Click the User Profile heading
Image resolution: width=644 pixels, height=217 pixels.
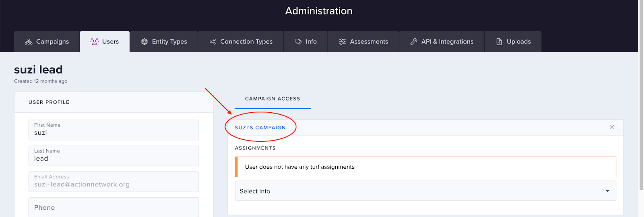tap(49, 102)
